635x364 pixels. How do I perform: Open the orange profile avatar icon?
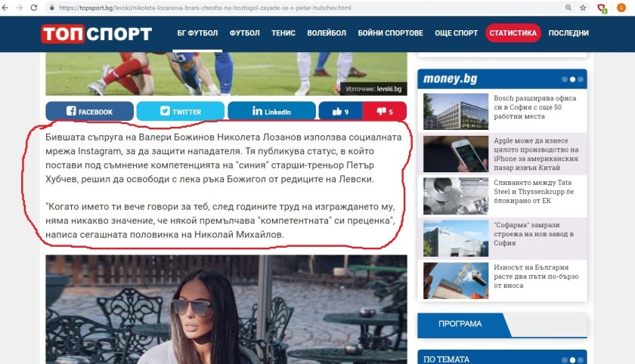point(621,8)
